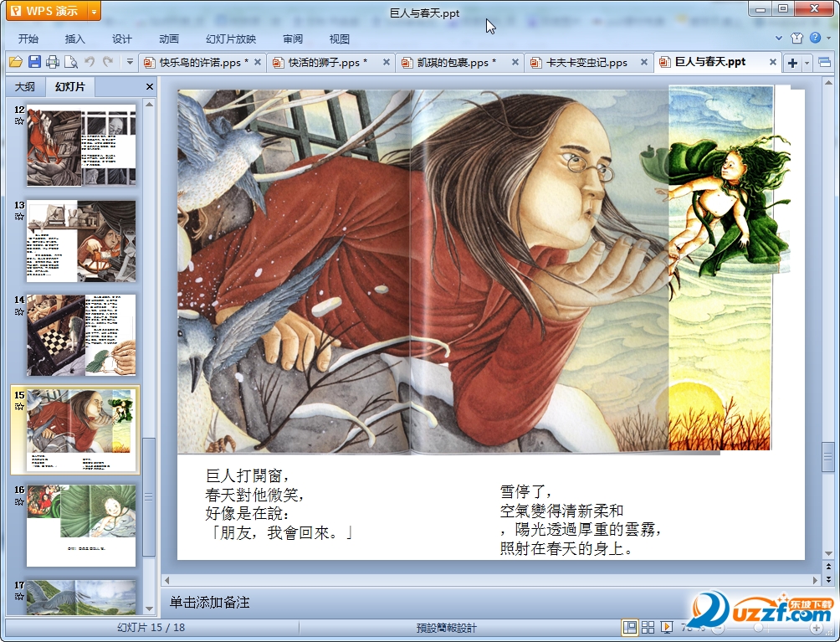Image resolution: width=840 pixels, height=642 pixels.
Task: Click the animation star icon under slide 15
Action: pyautogui.click(x=20, y=407)
